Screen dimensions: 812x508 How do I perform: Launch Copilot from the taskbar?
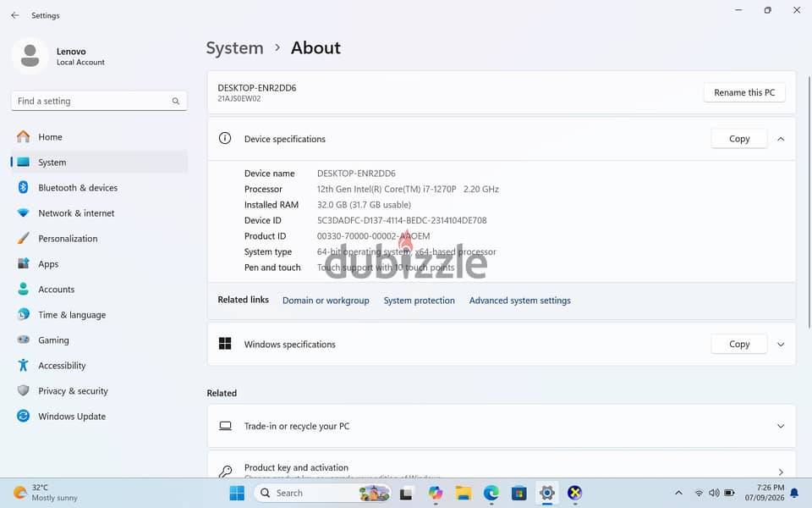[436, 493]
